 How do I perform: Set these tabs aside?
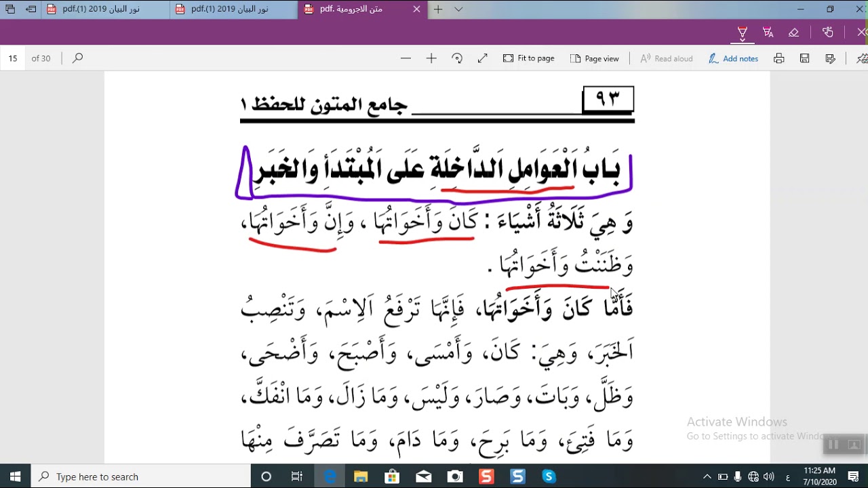click(31, 9)
